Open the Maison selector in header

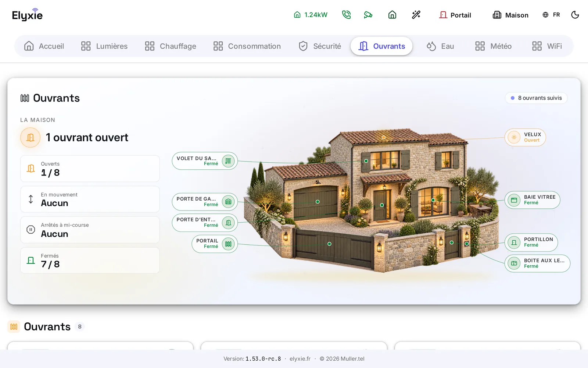[x=510, y=15]
